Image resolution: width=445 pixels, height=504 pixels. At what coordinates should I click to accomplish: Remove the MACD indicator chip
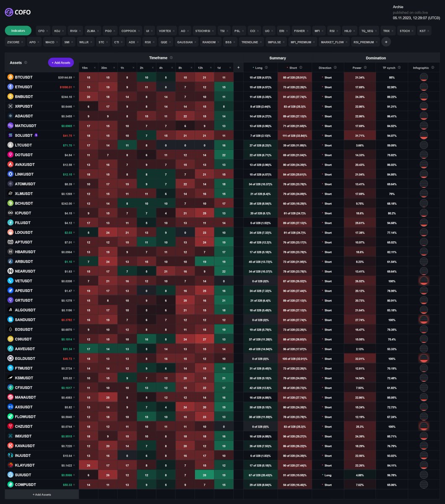(x=58, y=42)
